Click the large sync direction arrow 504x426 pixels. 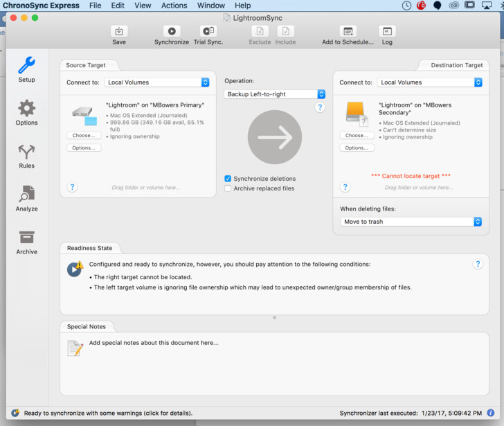click(x=275, y=137)
